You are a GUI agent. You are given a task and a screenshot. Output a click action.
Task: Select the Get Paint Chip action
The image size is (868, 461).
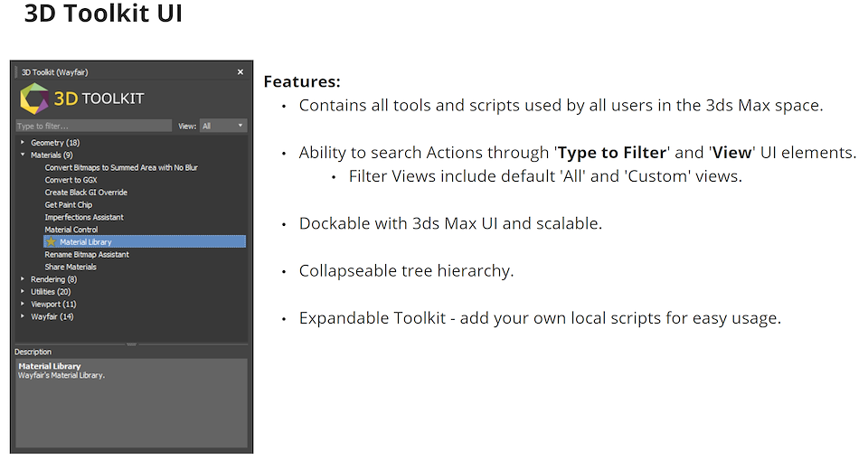point(69,205)
